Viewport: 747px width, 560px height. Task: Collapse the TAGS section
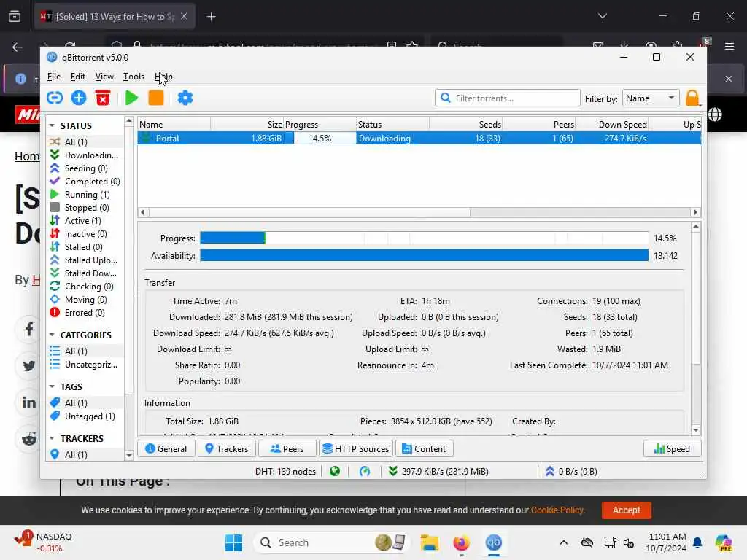tap(52, 386)
